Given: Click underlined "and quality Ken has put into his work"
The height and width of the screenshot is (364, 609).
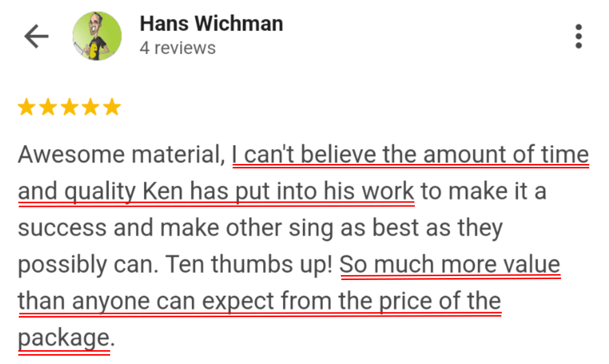Looking at the screenshot, I should point(216,191).
